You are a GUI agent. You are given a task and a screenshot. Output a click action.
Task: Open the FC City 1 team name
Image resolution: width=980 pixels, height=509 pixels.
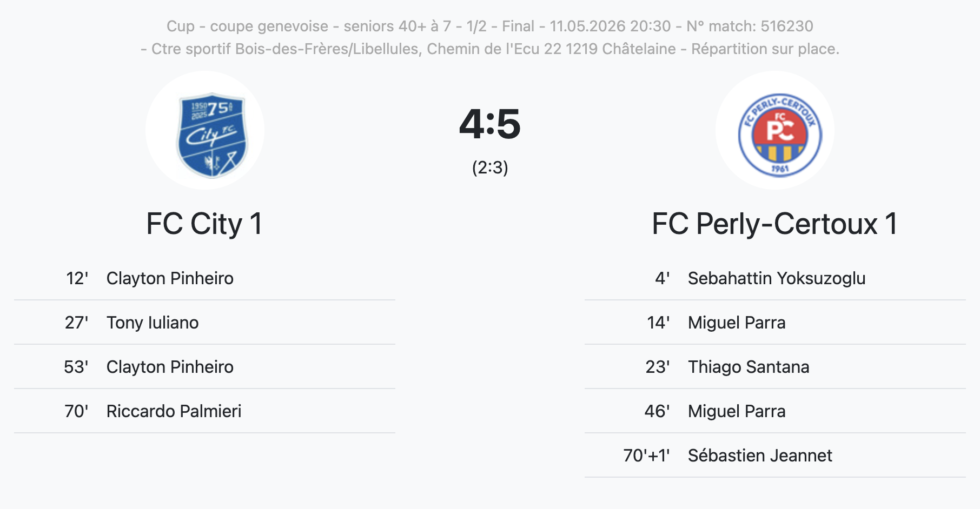point(204,224)
